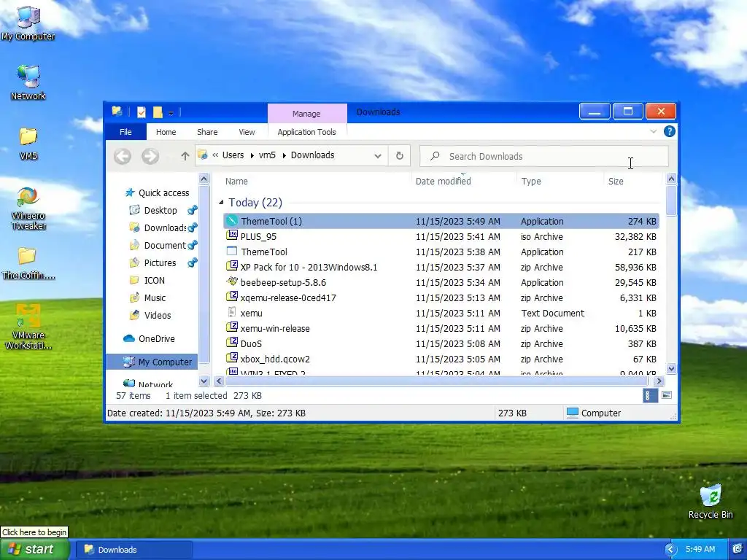Sort by Date modified column header
The width and height of the screenshot is (747, 560).
[443, 181]
